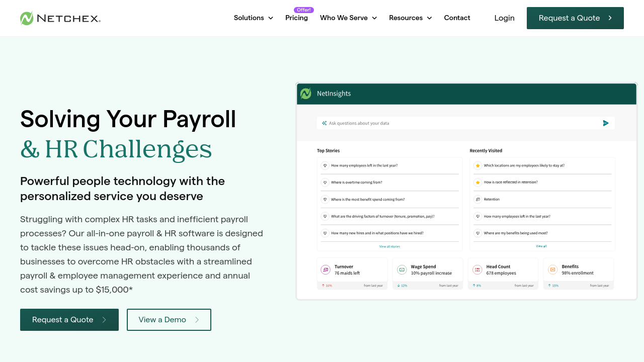Open the Pricing menu item

(296, 18)
